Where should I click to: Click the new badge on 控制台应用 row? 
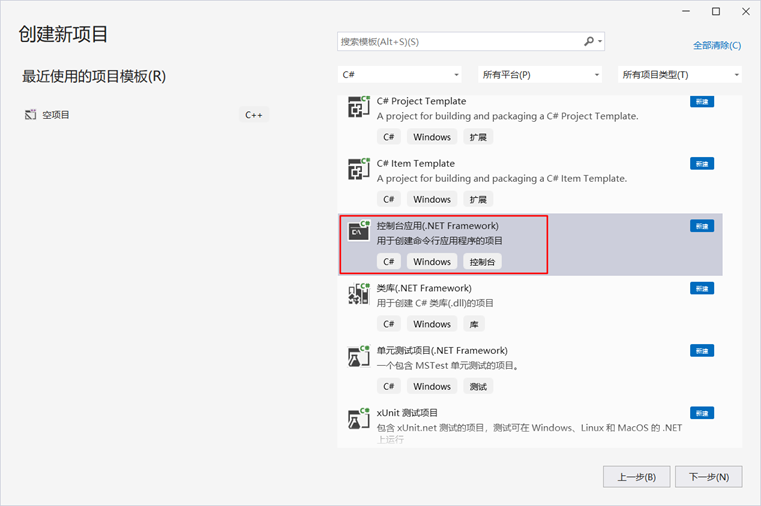point(702,226)
